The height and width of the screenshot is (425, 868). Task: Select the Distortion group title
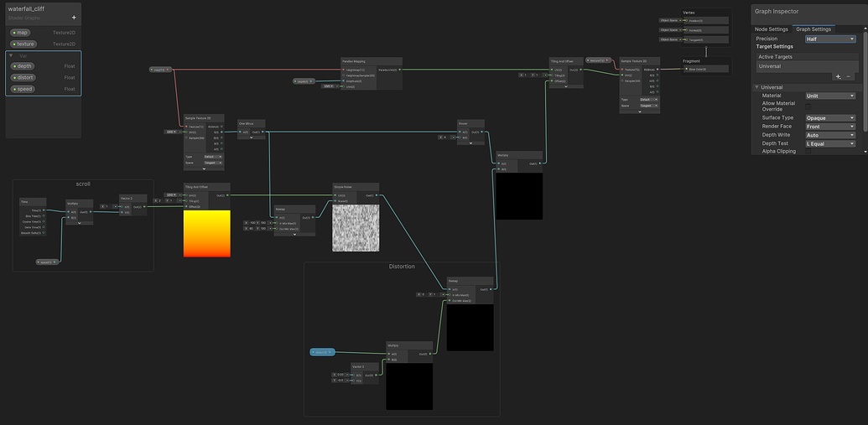(402, 267)
